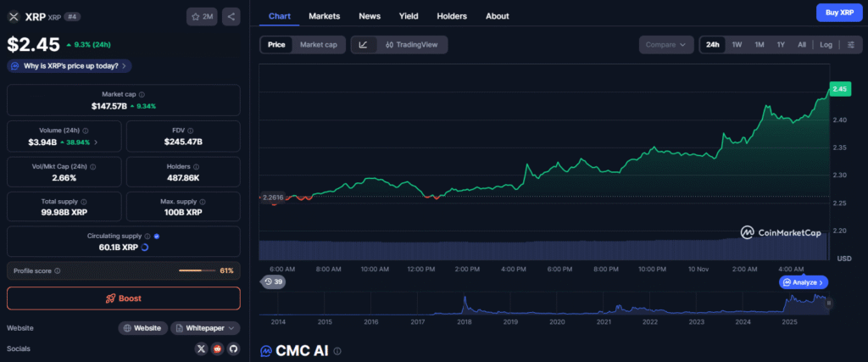Viewport: 868px width, 362px height.
Task: Click the Profile score info icon
Action: (58, 271)
